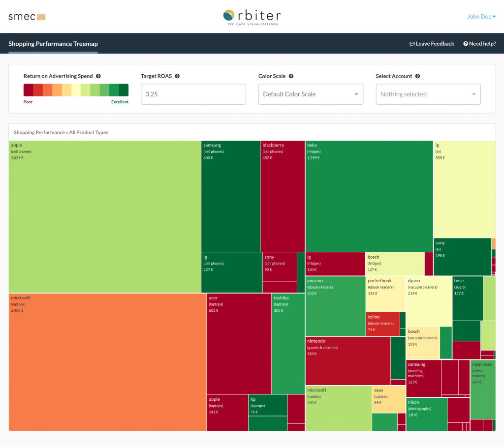Viewport: 504px width, 447px height.
Task: Click the pale yellow middle legend swatch
Action: (76, 90)
